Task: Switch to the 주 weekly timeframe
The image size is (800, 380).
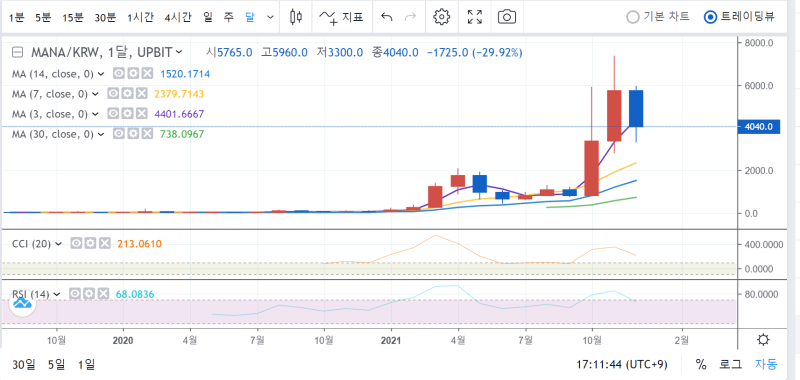Action: (x=229, y=17)
